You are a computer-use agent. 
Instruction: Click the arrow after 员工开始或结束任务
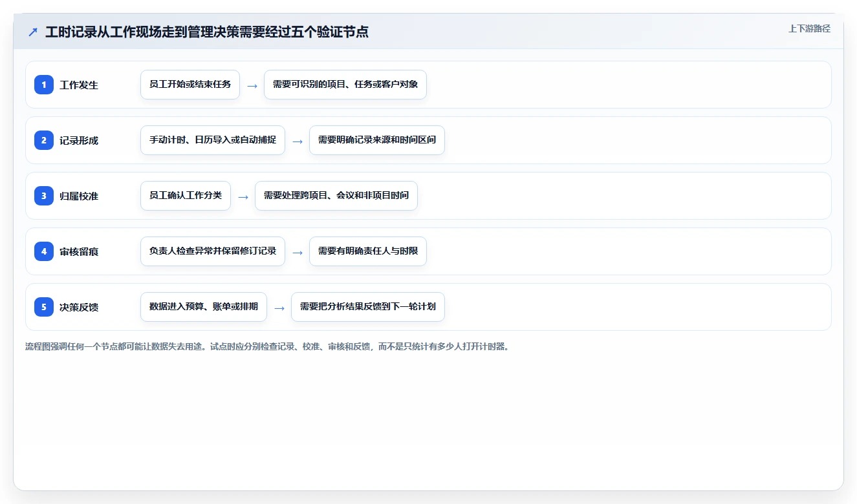click(252, 85)
